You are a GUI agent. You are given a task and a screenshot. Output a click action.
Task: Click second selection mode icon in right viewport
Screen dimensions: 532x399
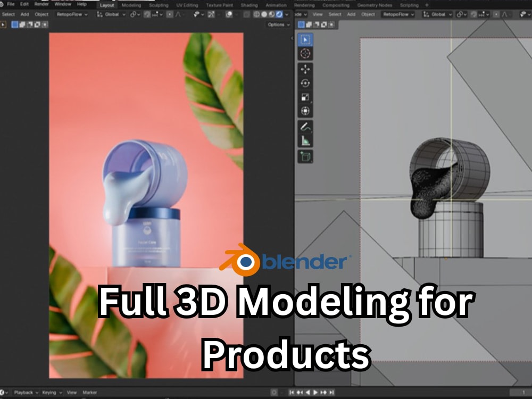(309, 24)
